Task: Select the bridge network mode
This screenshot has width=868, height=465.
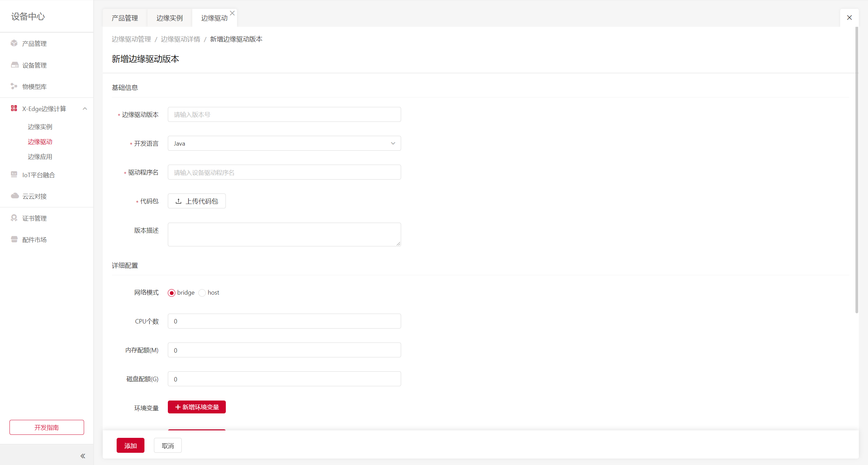Action: coord(172,293)
